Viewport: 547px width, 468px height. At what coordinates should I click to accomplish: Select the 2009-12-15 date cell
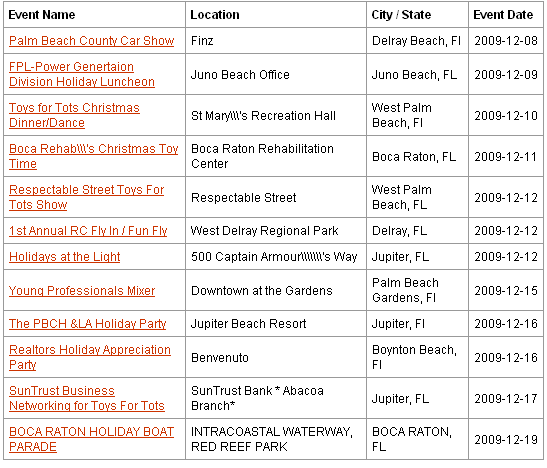pyautogui.click(x=506, y=290)
